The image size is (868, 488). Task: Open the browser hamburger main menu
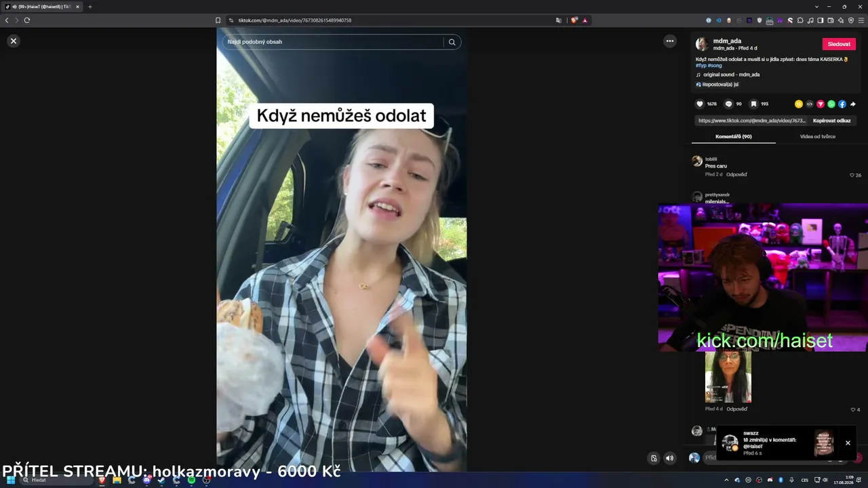tap(861, 20)
